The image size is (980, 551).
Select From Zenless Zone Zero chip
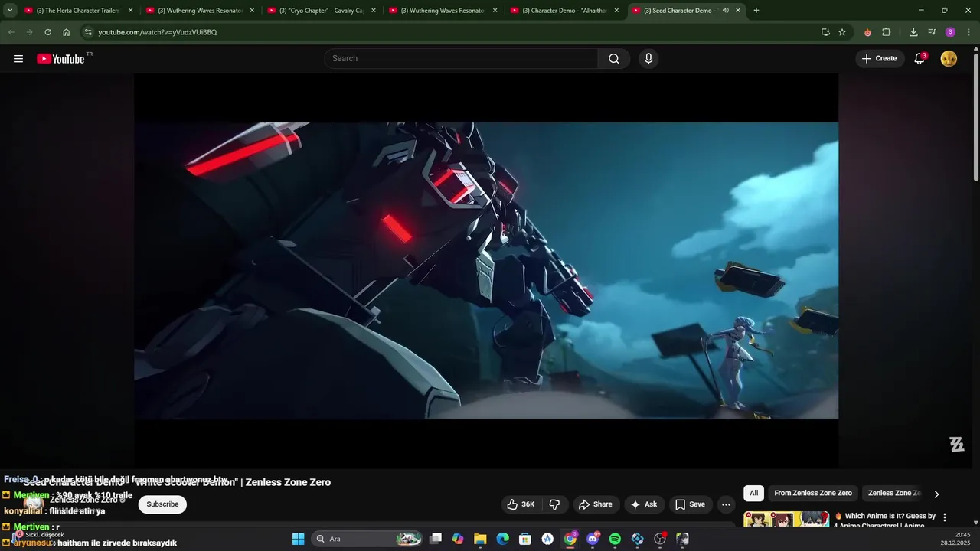(x=813, y=494)
